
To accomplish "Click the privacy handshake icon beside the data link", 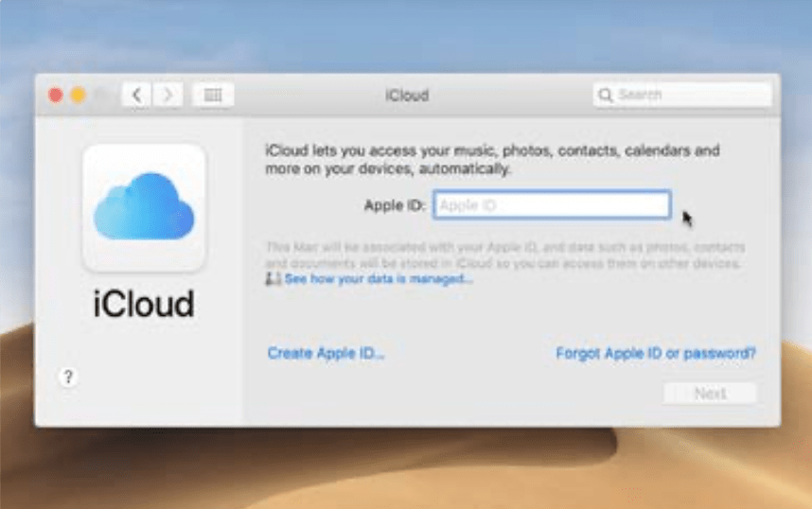I will 273,278.
